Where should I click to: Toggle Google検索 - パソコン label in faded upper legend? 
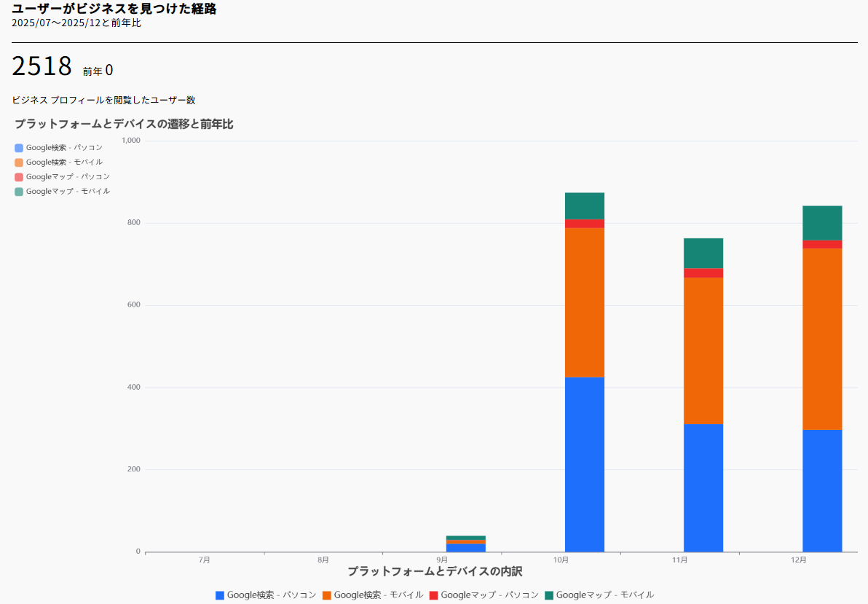[64, 148]
